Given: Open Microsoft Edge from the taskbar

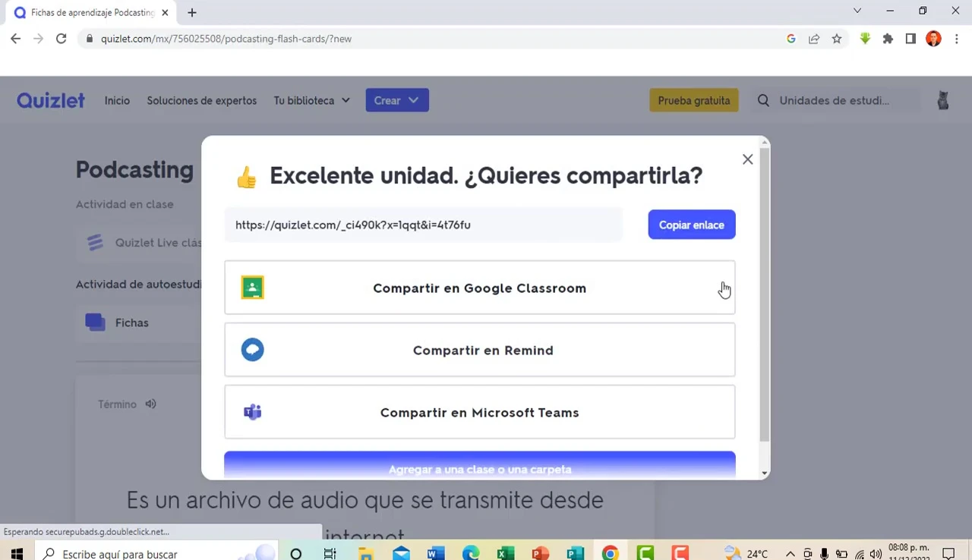Looking at the screenshot, I should pyautogui.click(x=471, y=553).
